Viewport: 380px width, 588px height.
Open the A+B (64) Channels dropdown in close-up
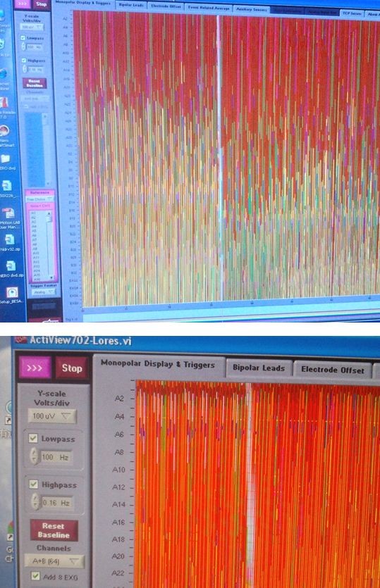(x=54, y=561)
